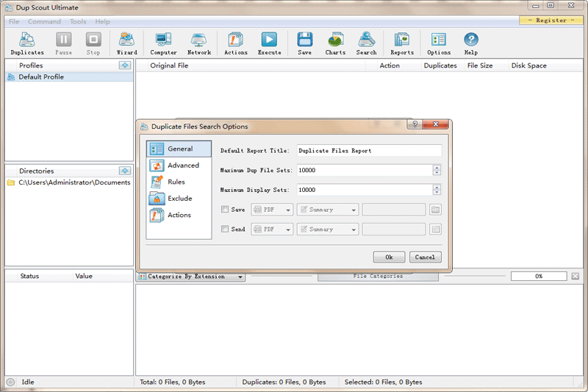Click the Stop toolbar icon
This screenshot has width=588, height=392.
coord(93,43)
